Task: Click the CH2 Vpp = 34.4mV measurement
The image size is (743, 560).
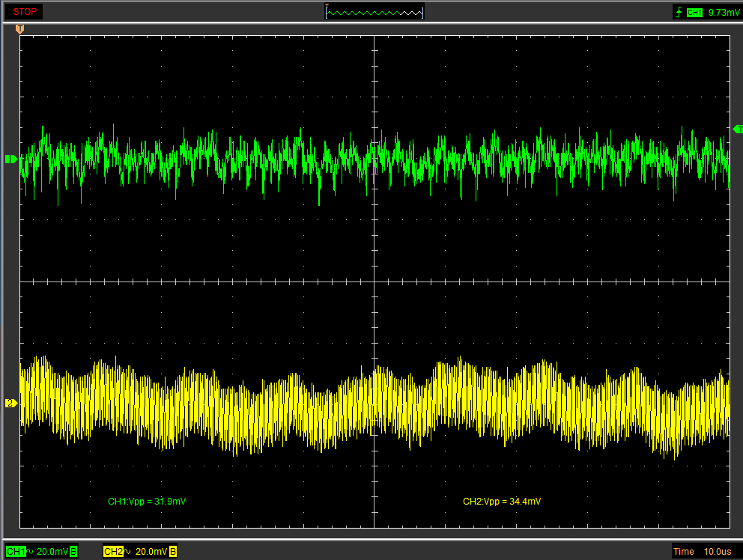Action: [502, 501]
